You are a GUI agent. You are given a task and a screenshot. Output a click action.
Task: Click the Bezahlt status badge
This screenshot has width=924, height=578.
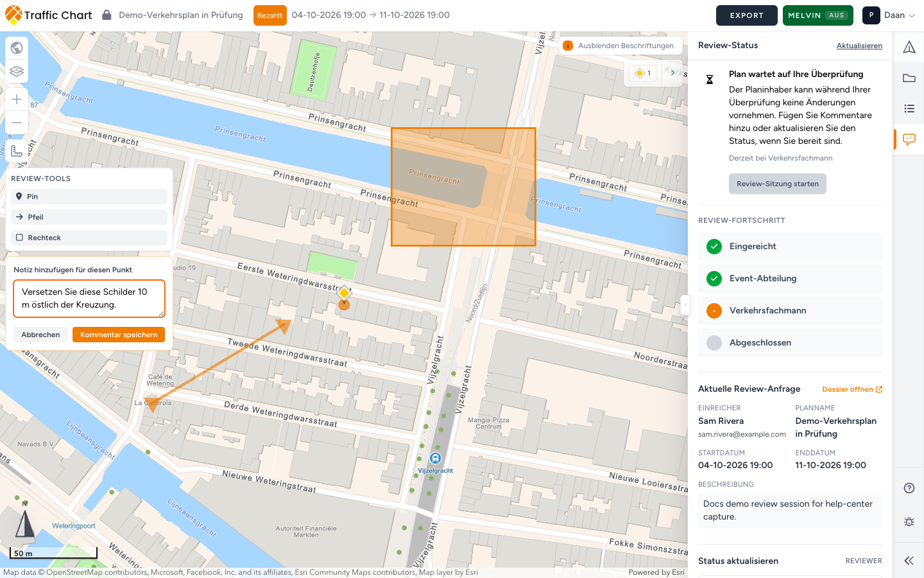270,15
